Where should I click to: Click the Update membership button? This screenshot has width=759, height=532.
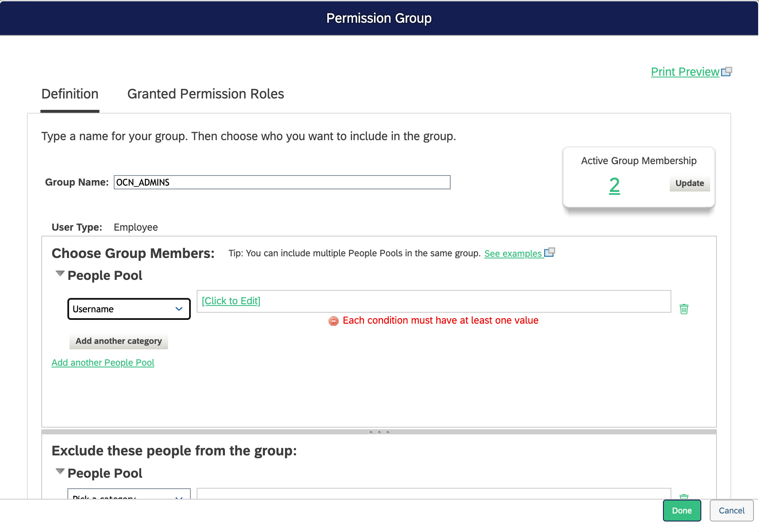pyautogui.click(x=689, y=183)
